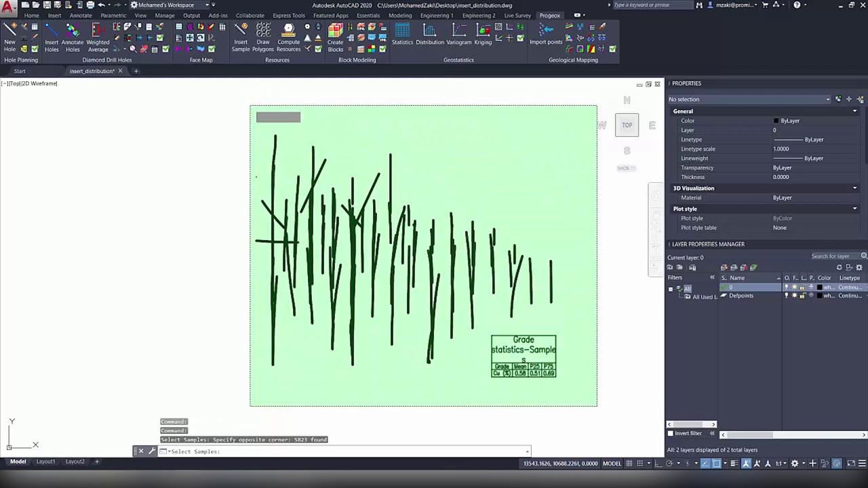Click color swatch for Defpoints layer
This screenshot has width=868, height=488.
pos(820,296)
